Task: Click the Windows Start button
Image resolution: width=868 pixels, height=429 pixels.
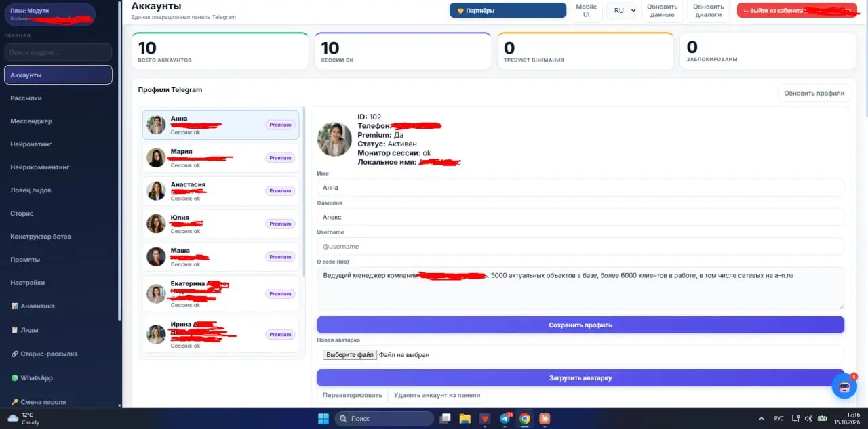Action: point(323,419)
